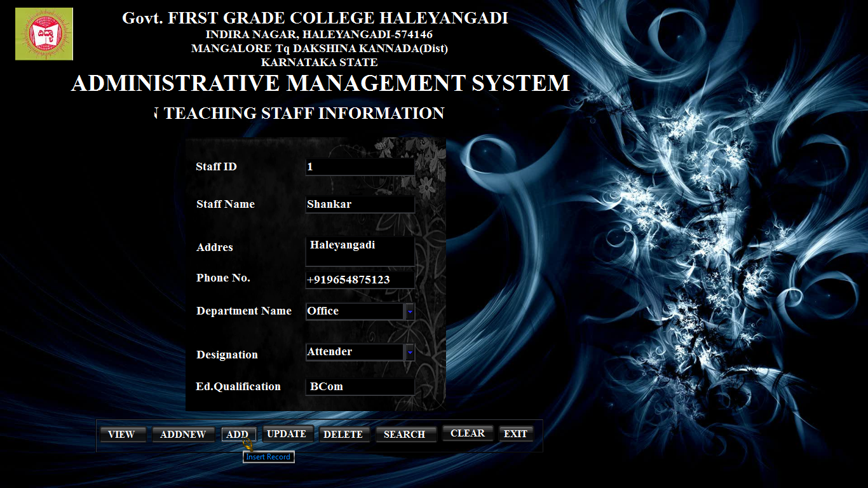Screen dimensions: 868x488
Task: Open the Designation dropdown arrow
Action: click(x=410, y=352)
